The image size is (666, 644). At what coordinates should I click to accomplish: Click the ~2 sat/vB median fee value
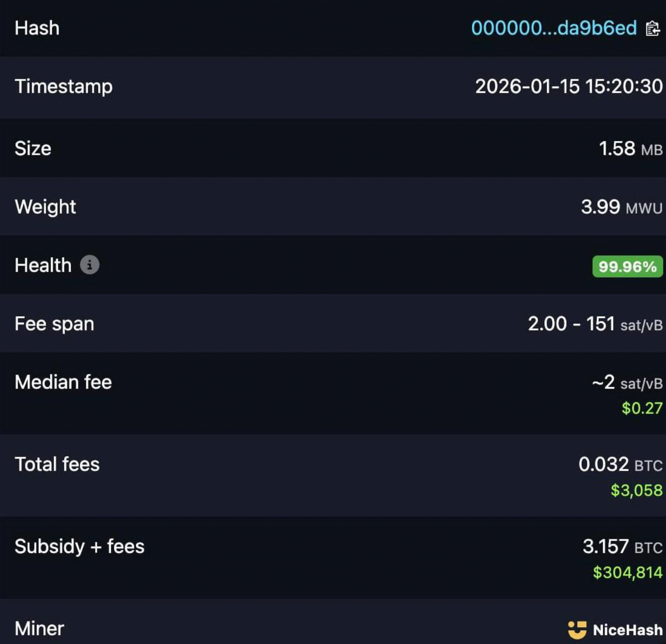point(627,382)
